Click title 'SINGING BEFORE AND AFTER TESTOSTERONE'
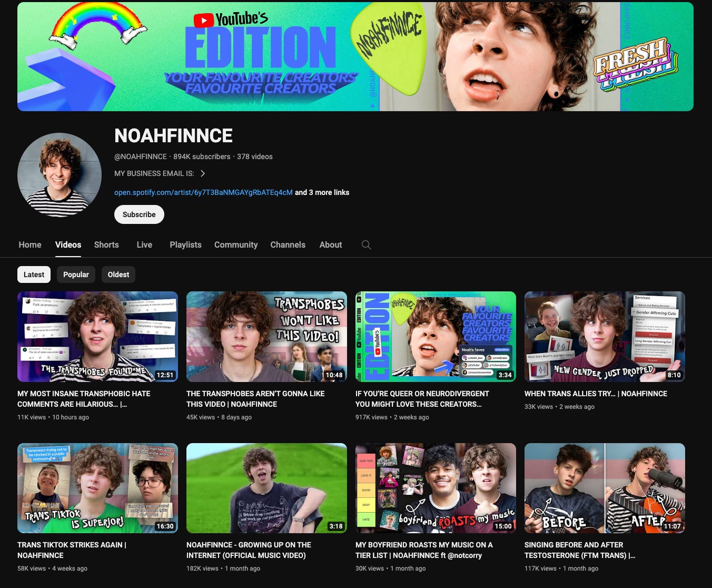Viewport: 712px width, 588px height. pos(580,550)
